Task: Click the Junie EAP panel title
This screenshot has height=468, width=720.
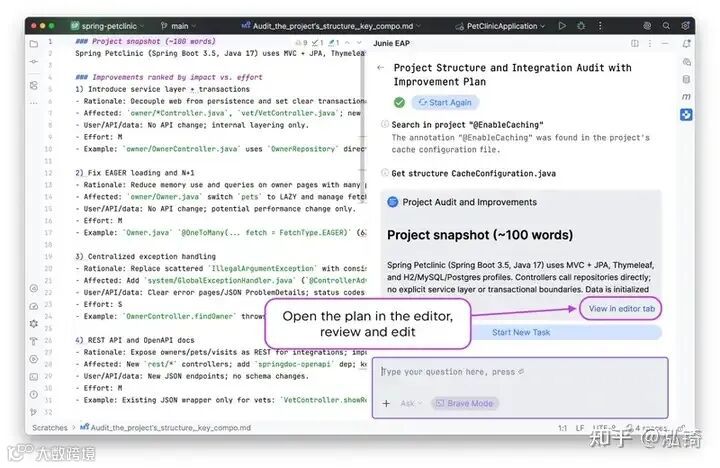Action: pyautogui.click(x=391, y=43)
